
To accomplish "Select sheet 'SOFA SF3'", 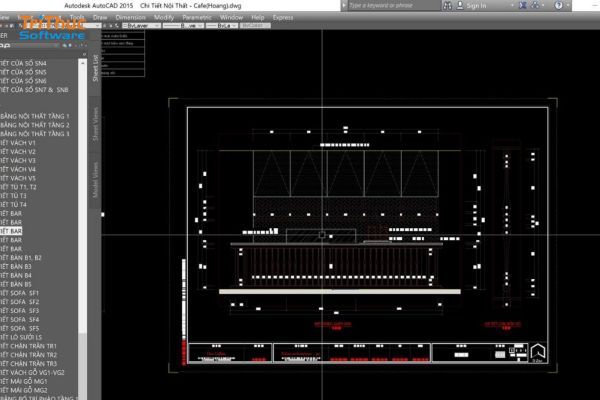I will pos(20,310).
